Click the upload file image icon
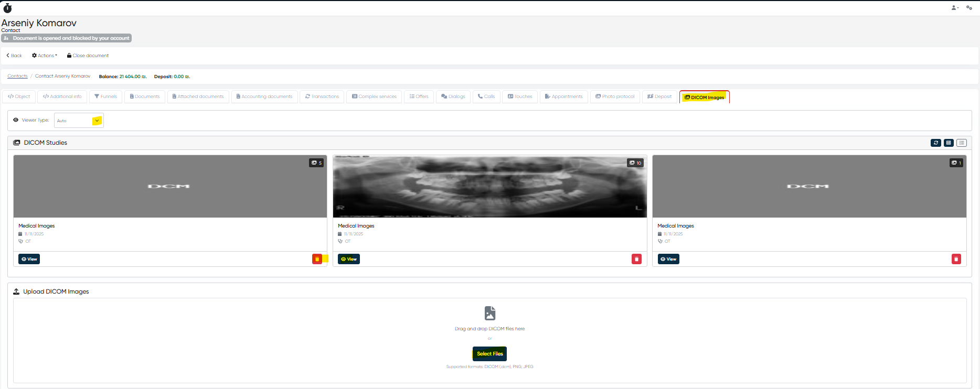 [x=489, y=313]
